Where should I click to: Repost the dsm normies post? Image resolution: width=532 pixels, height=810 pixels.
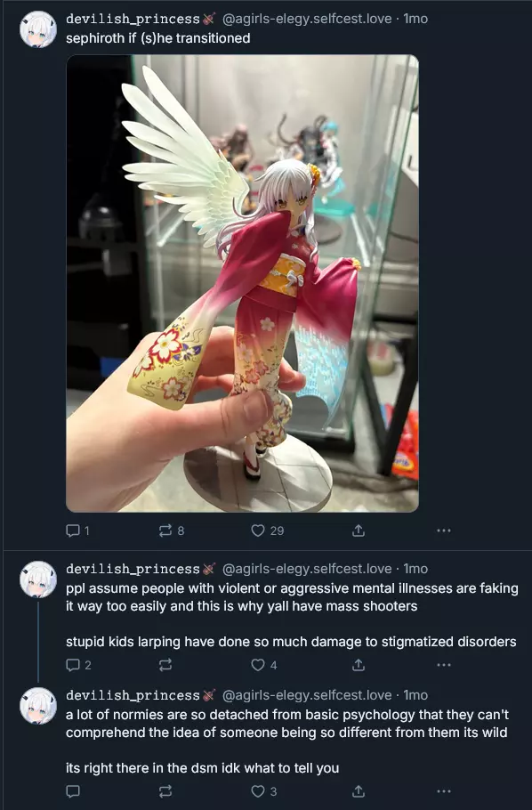(x=165, y=791)
